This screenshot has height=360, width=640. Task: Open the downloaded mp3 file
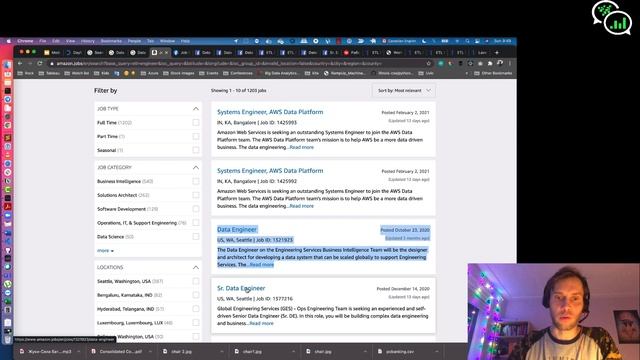pos(49,351)
